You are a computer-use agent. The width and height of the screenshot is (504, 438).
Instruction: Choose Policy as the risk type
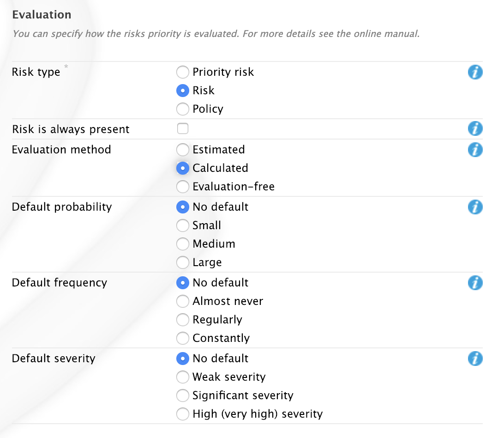(183, 109)
